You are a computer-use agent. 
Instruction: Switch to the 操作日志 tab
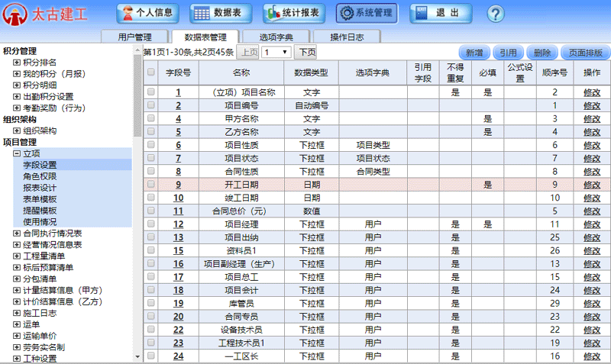point(347,37)
